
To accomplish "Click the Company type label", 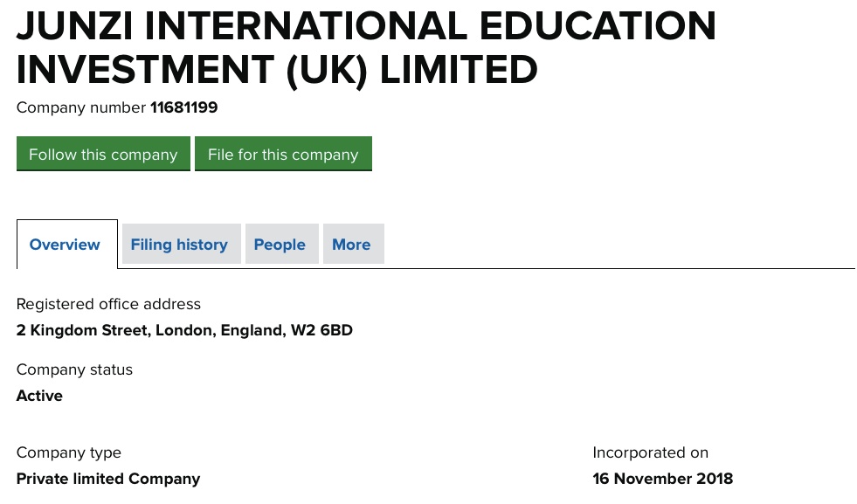I will (68, 452).
